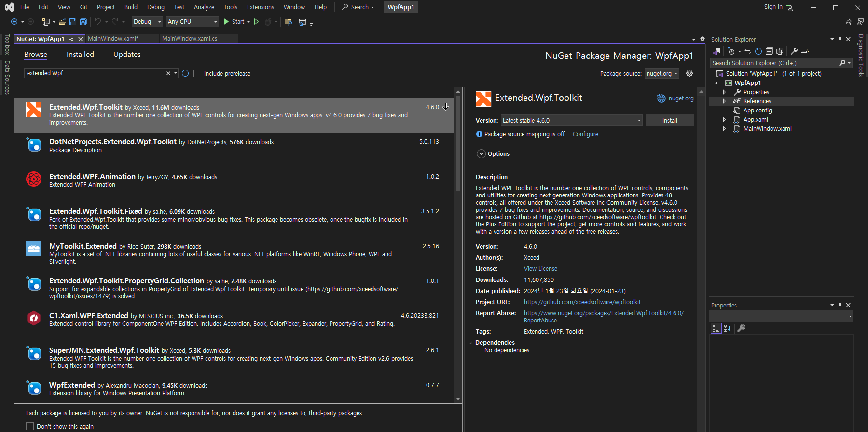The image size is (868, 432).
Task: Collapse the WpfApp1 project node
Action: click(x=716, y=83)
